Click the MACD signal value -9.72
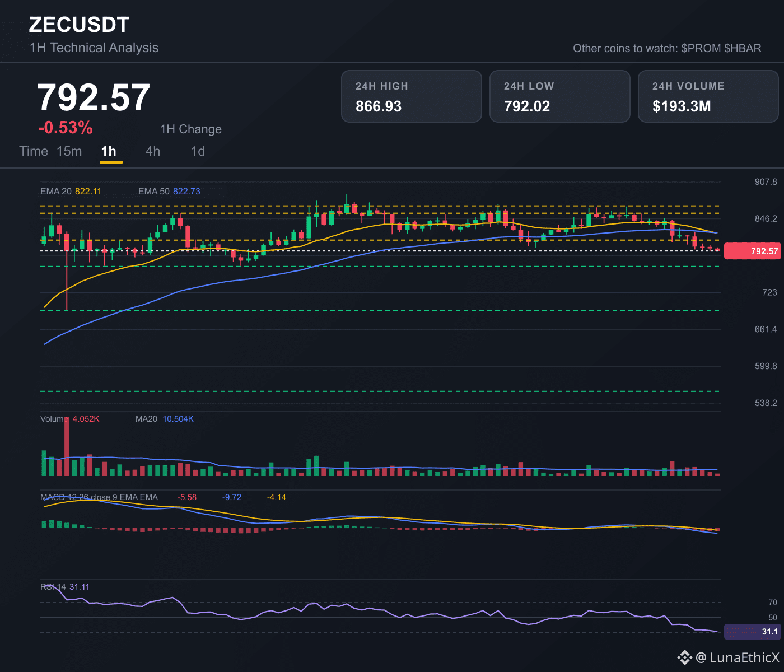This screenshot has height=672, width=784. [x=232, y=497]
